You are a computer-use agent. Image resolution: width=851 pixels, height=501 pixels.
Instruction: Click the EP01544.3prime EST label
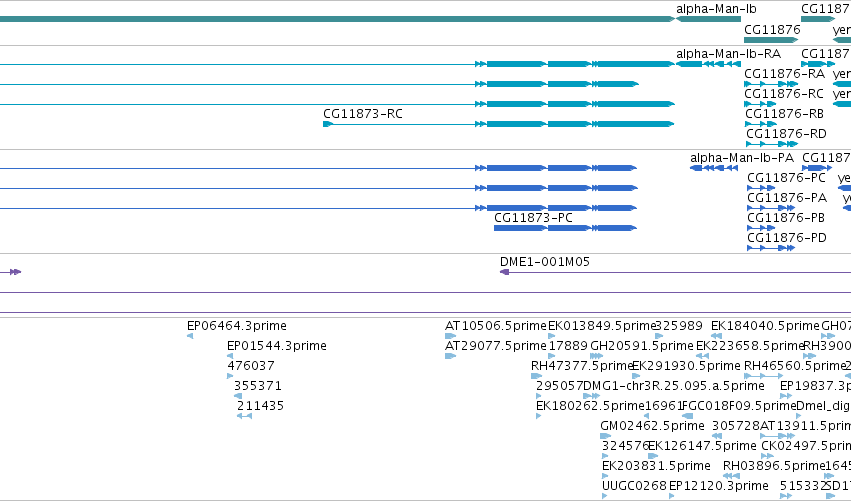click(x=277, y=346)
